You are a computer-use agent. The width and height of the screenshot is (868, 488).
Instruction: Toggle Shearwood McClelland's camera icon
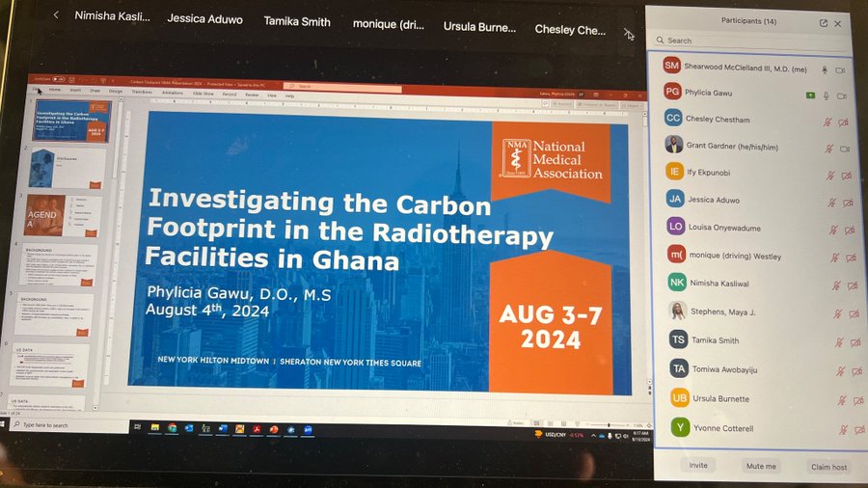pos(840,70)
